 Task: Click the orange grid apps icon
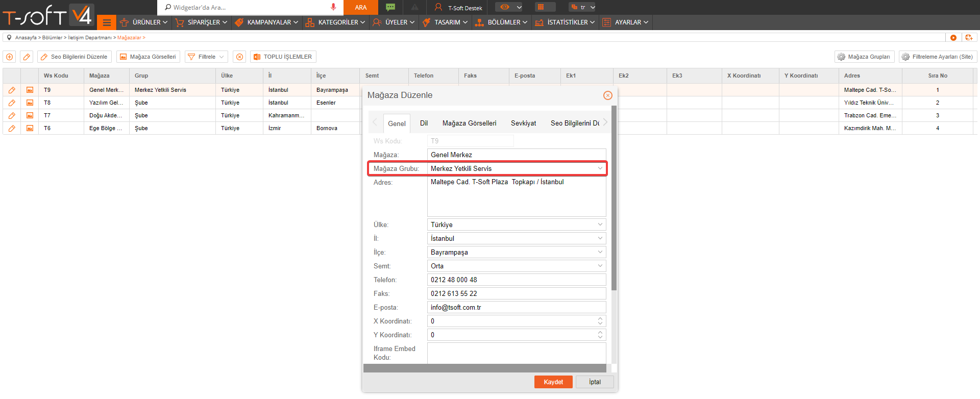point(541,7)
